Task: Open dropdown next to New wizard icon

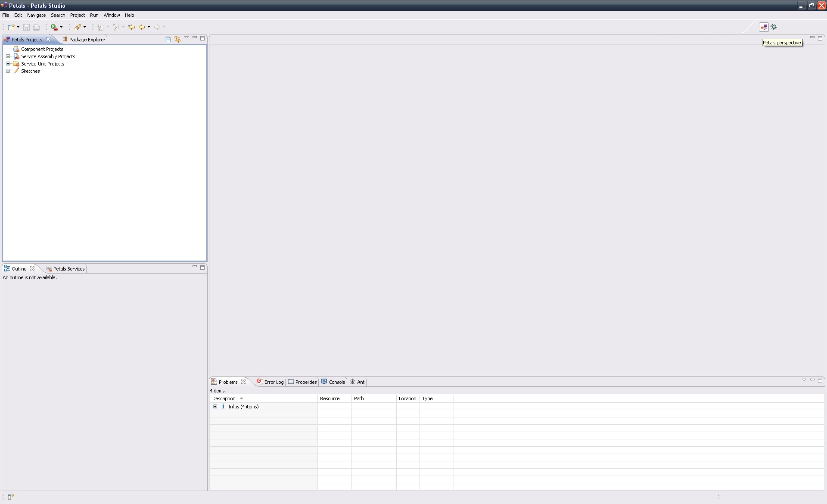Action: [x=18, y=27]
